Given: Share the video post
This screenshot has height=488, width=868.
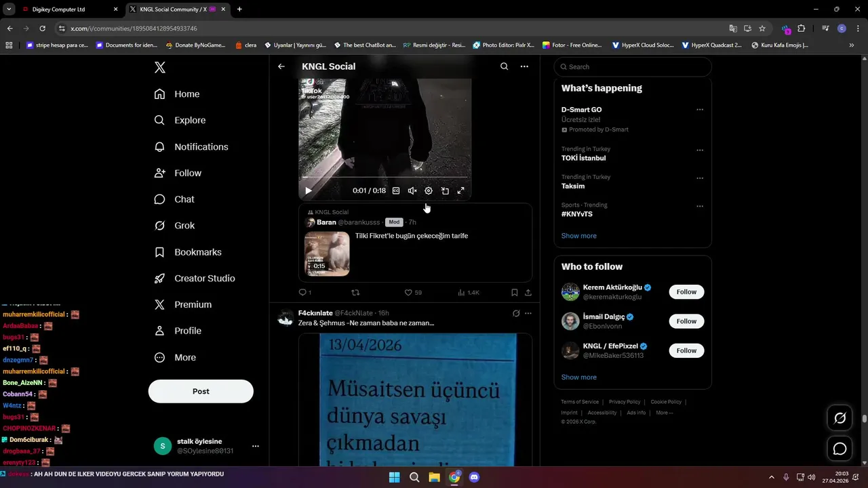Looking at the screenshot, I should tap(528, 292).
